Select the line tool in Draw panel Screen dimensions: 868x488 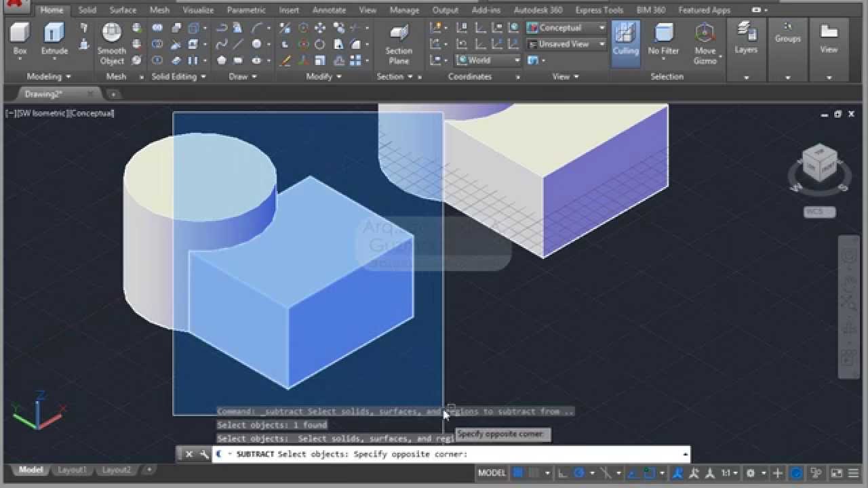point(238,44)
